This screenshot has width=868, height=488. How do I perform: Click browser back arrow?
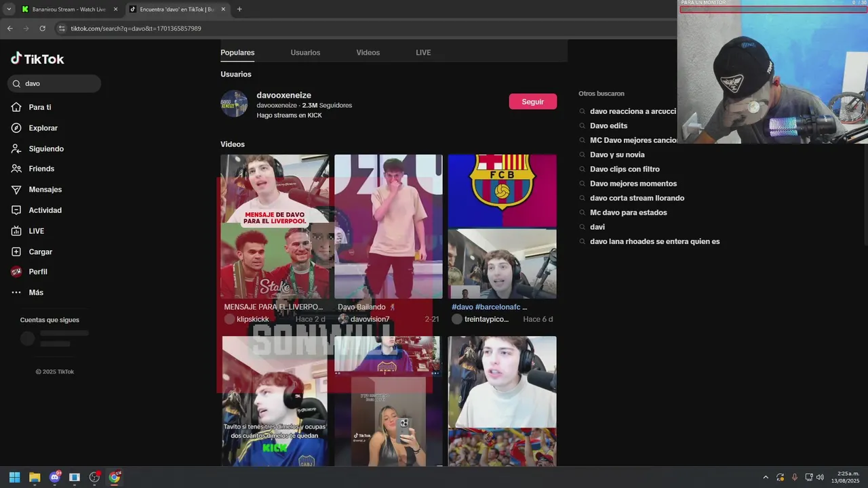click(9, 28)
